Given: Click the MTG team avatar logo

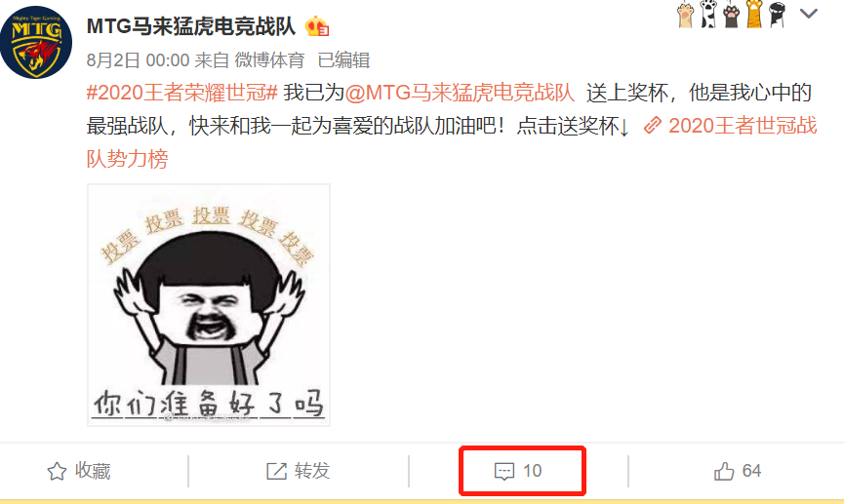Looking at the screenshot, I should coord(35,43).
